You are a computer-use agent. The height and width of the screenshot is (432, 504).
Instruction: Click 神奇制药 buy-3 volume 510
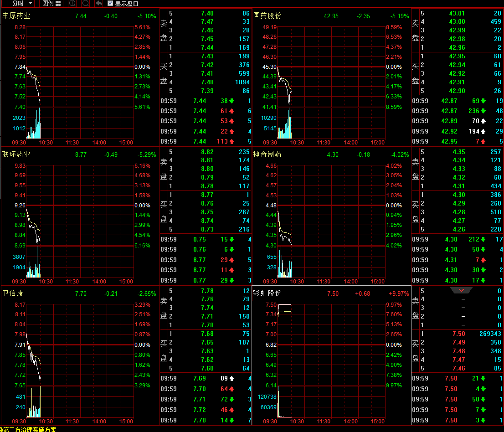pyautogui.click(x=496, y=212)
